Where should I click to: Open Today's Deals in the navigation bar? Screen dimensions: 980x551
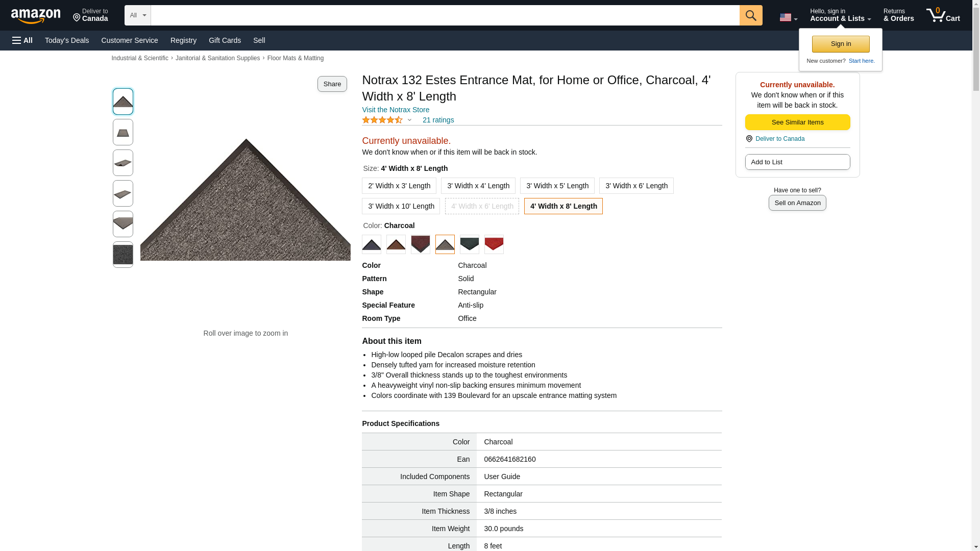(67, 40)
